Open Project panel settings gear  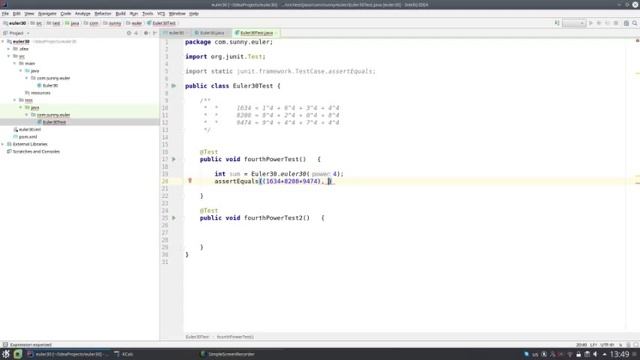pyautogui.click(x=146, y=33)
